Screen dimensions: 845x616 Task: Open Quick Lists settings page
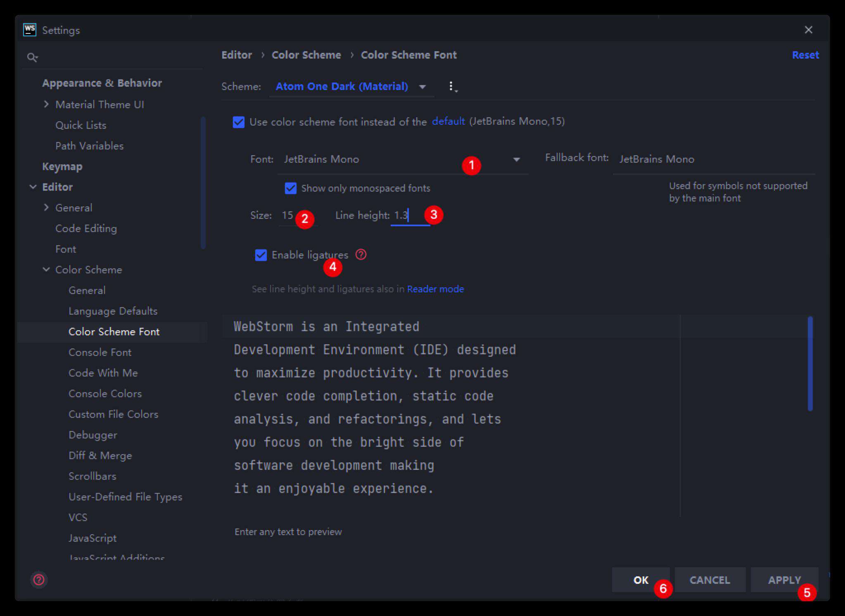(81, 125)
